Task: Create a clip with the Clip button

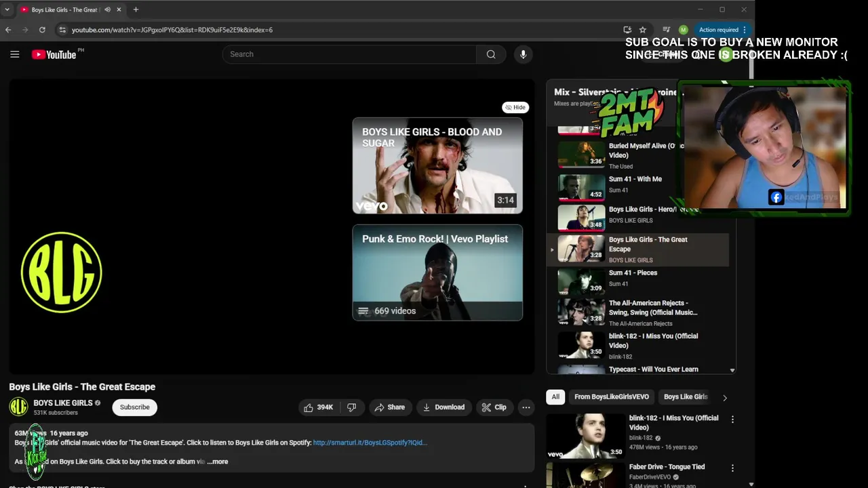Action: [x=494, y=407]
